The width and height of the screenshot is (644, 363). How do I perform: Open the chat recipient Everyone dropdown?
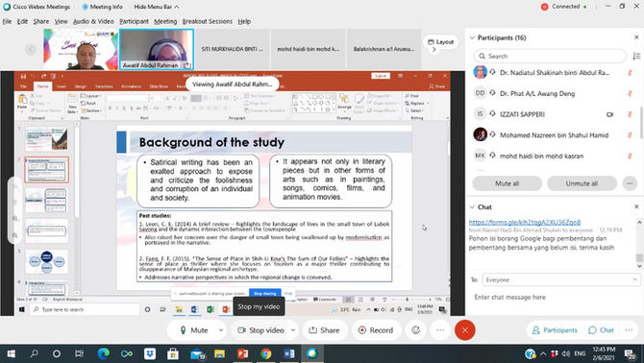tap(561, 279)
